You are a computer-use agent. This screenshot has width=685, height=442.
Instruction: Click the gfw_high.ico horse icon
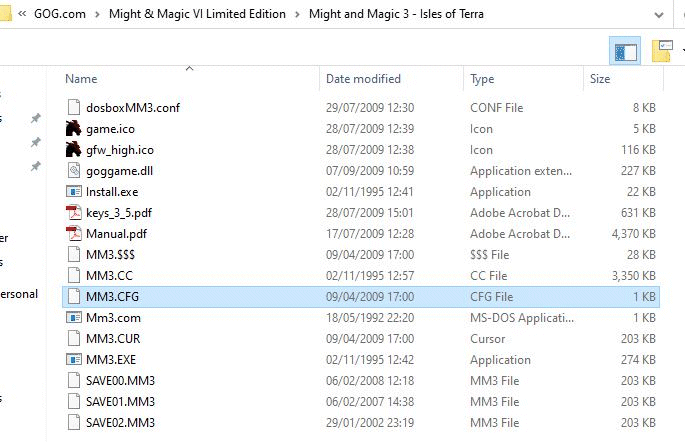(73, 149)
